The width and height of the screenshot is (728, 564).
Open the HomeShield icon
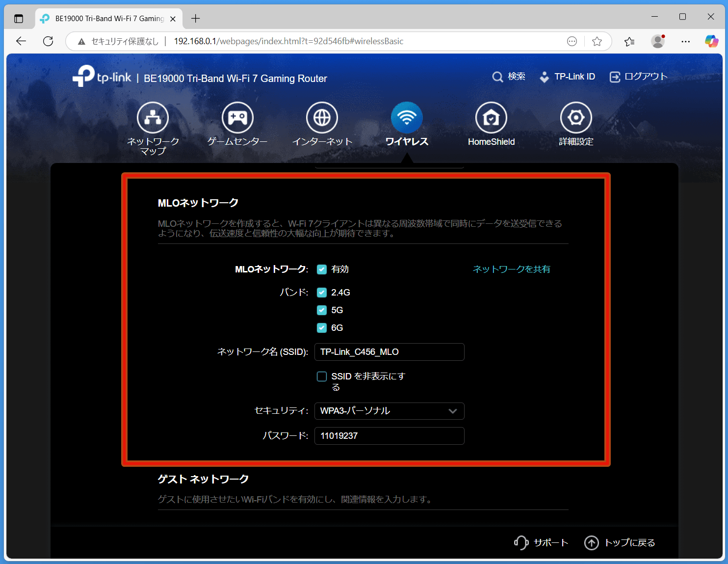[x=491, y=118]
